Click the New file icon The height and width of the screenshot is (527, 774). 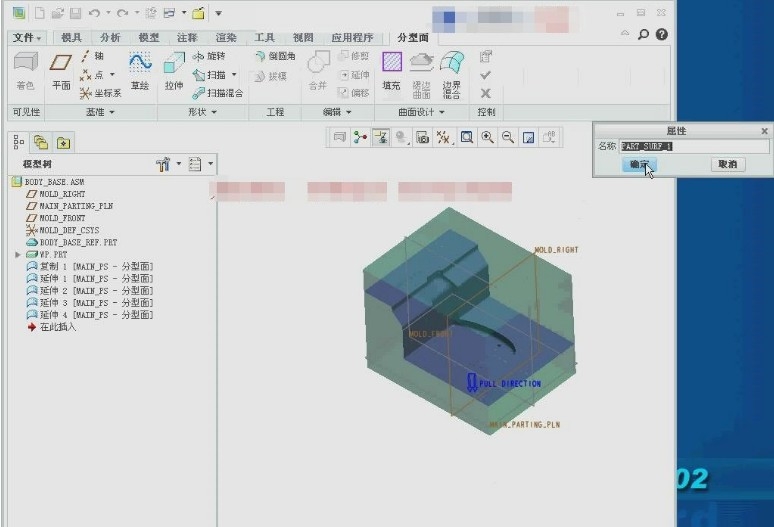tap(39, 13)
